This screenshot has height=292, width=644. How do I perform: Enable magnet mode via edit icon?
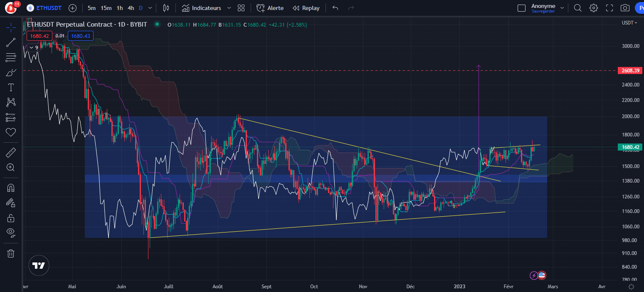click(11, 203)
